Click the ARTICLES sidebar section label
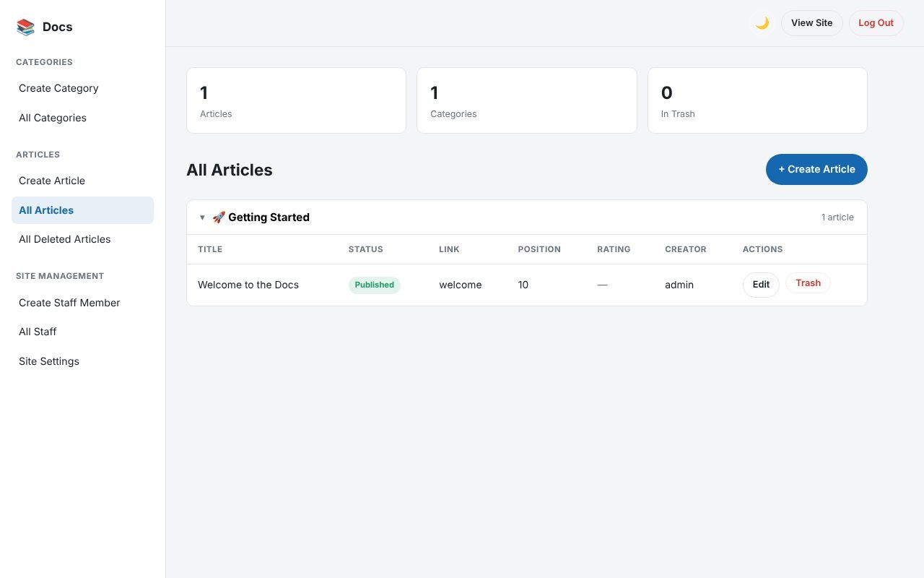Screen dimensions: 924x578 (38, 155)
